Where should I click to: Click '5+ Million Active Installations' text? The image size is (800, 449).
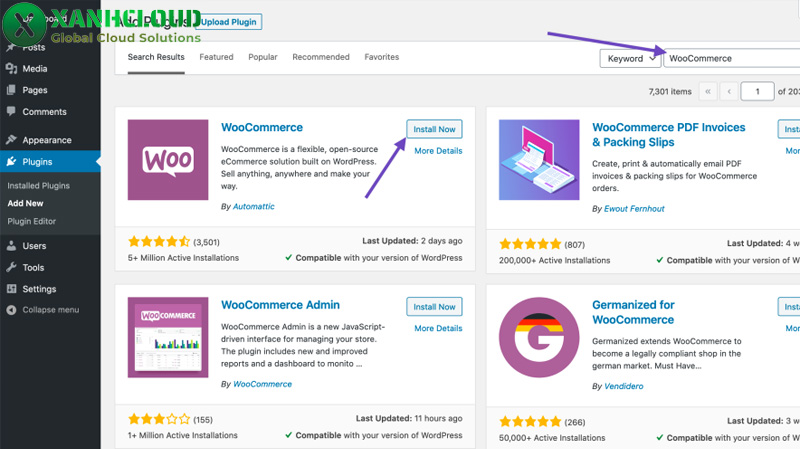click(183, 258)
